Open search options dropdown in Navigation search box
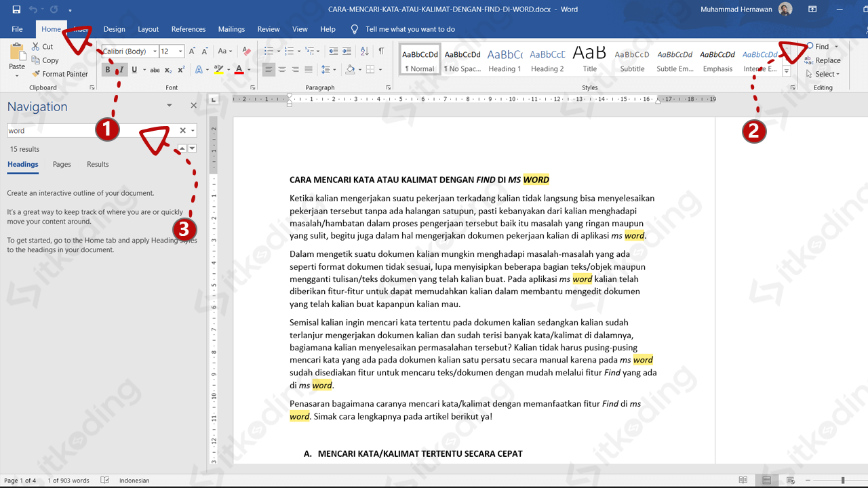This screenshot has width=868, height=488. [193, 131]
